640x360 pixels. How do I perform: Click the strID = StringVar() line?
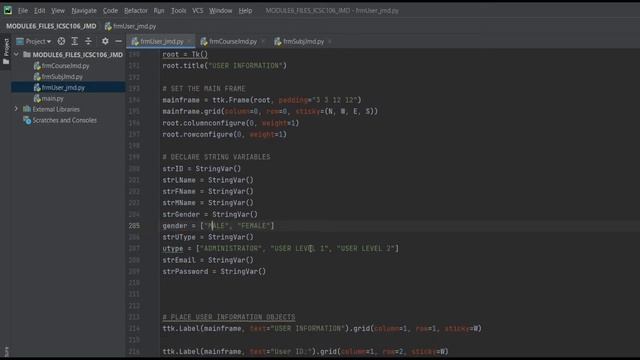point(202,169)
